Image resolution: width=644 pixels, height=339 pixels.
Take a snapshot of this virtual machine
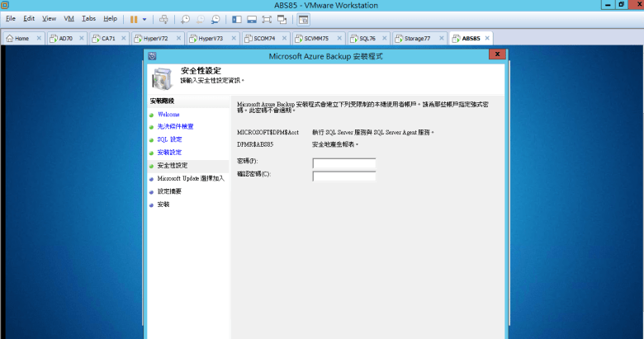[x=186, y=18]
